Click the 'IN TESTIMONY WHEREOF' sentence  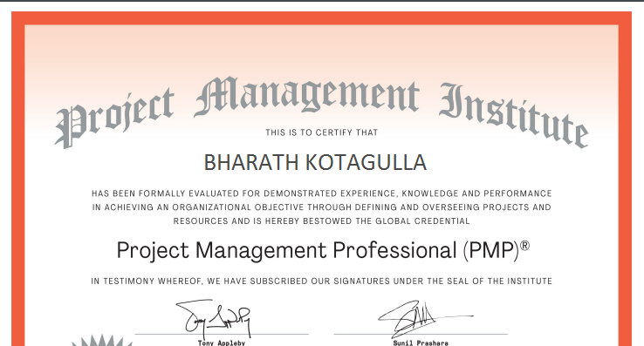(322, 282)
